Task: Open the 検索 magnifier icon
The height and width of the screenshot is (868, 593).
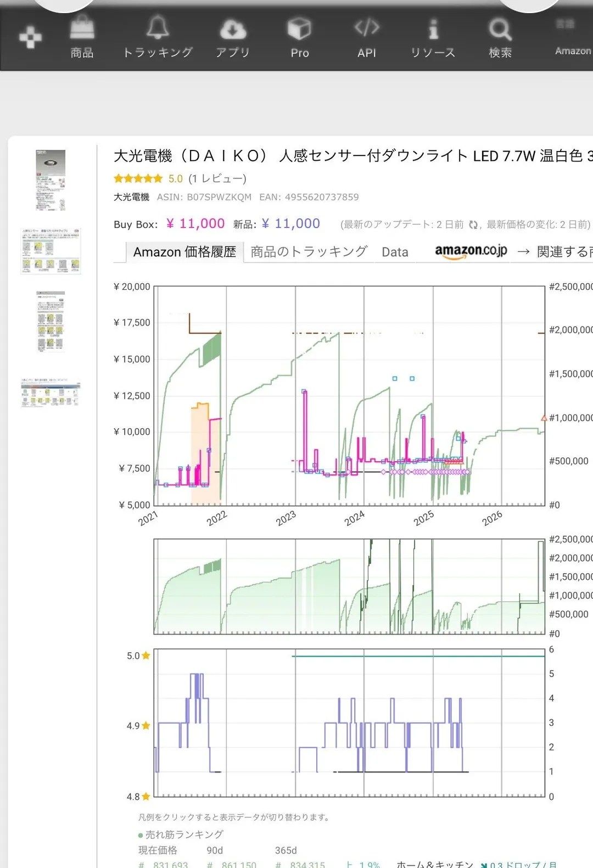Action: pyautogui.click(x=500, y=29)
